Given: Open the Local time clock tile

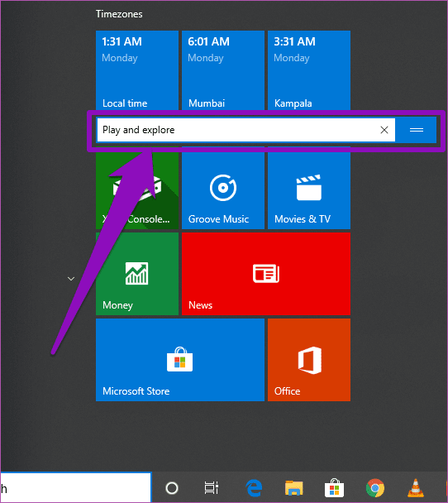Looking at the screenshot, I should [137, 70].
